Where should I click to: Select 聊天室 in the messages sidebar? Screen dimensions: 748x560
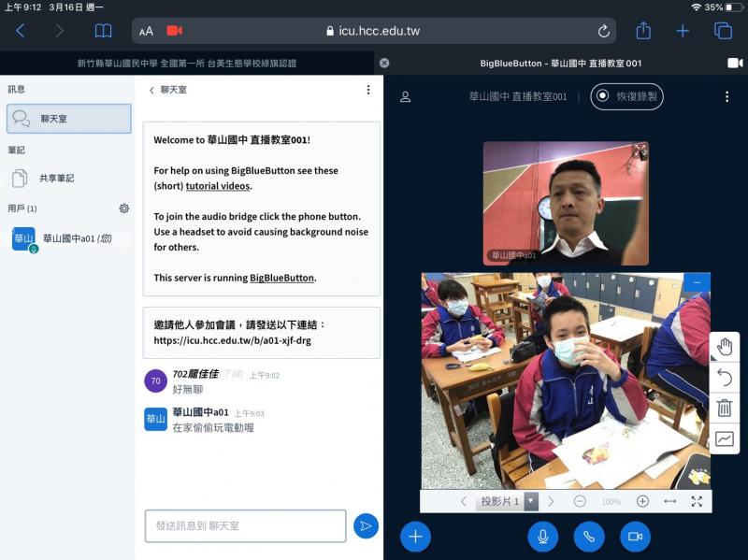[68, 119]
